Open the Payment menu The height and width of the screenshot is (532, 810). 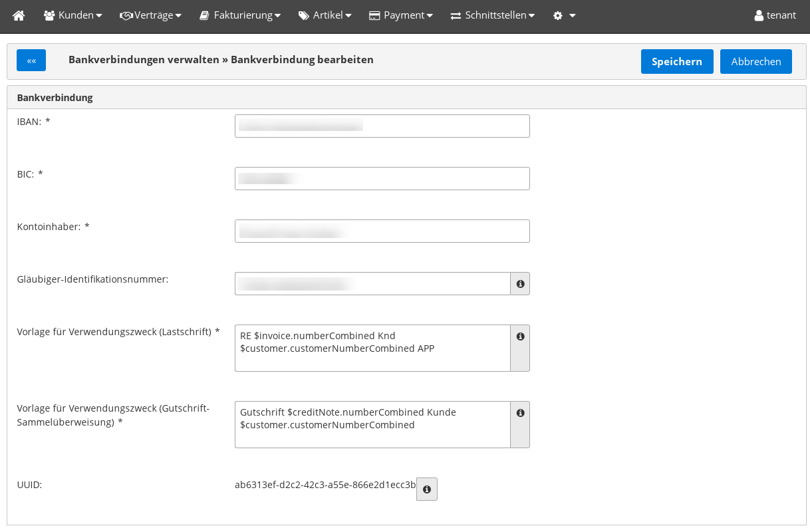(x=401, y=15)
